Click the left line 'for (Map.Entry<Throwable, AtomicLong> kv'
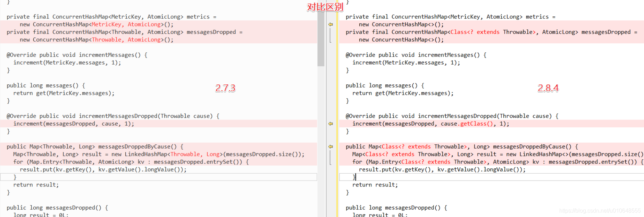The width and height of the screenshot is (644, 217). point(131,162)
